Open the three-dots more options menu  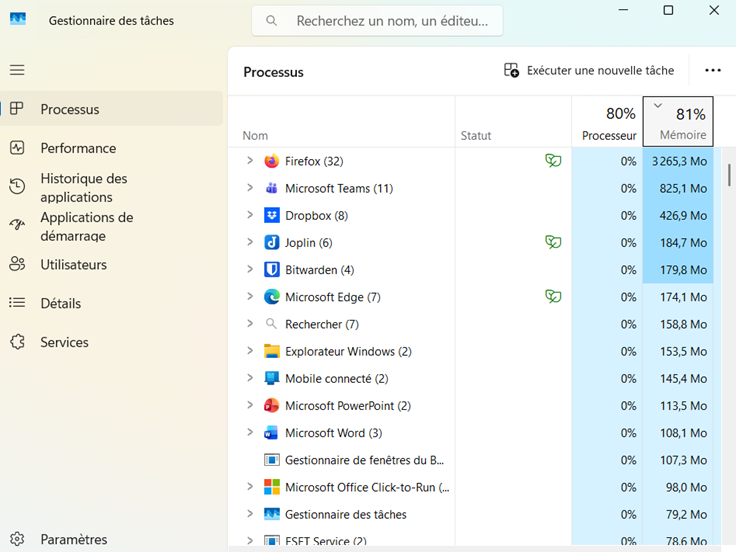point(713,70)
